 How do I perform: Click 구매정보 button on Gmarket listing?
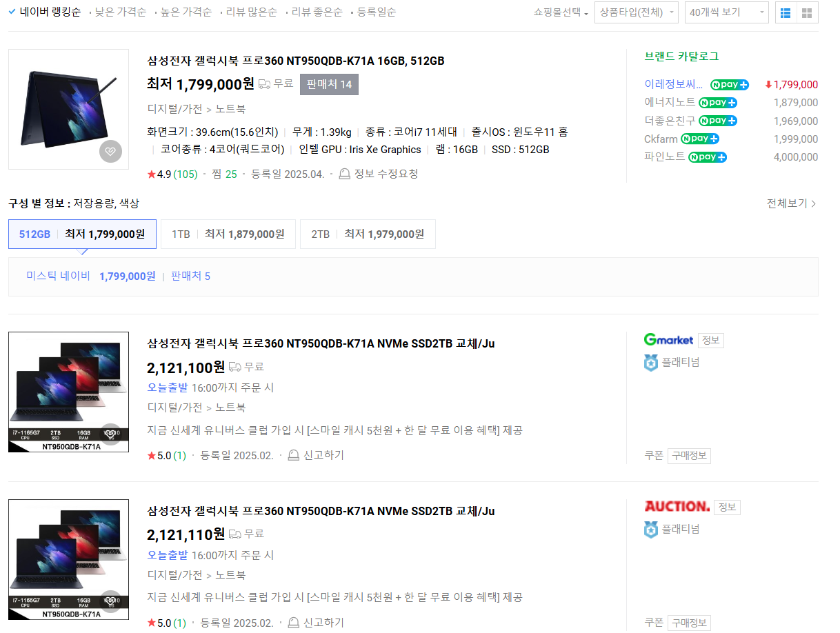[x=689, y=456]
